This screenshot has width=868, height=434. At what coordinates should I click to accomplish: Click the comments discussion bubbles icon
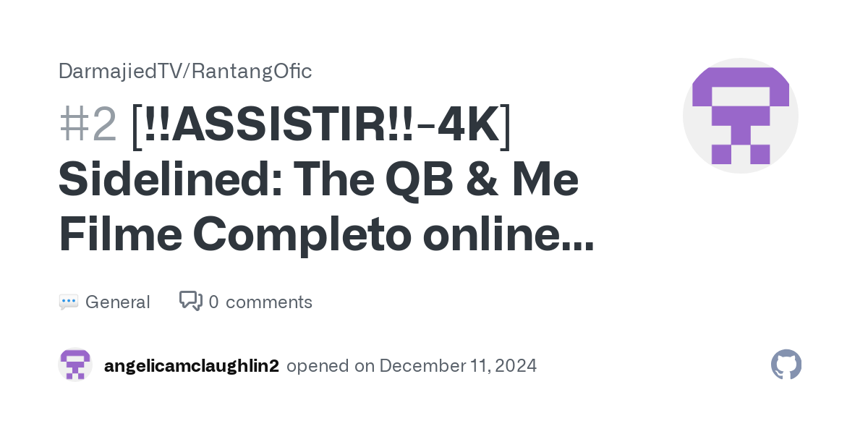[191, 301]
